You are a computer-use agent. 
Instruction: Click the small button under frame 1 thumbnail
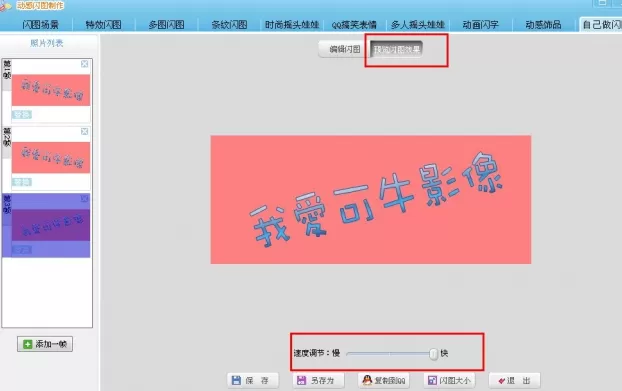point(22,115)
